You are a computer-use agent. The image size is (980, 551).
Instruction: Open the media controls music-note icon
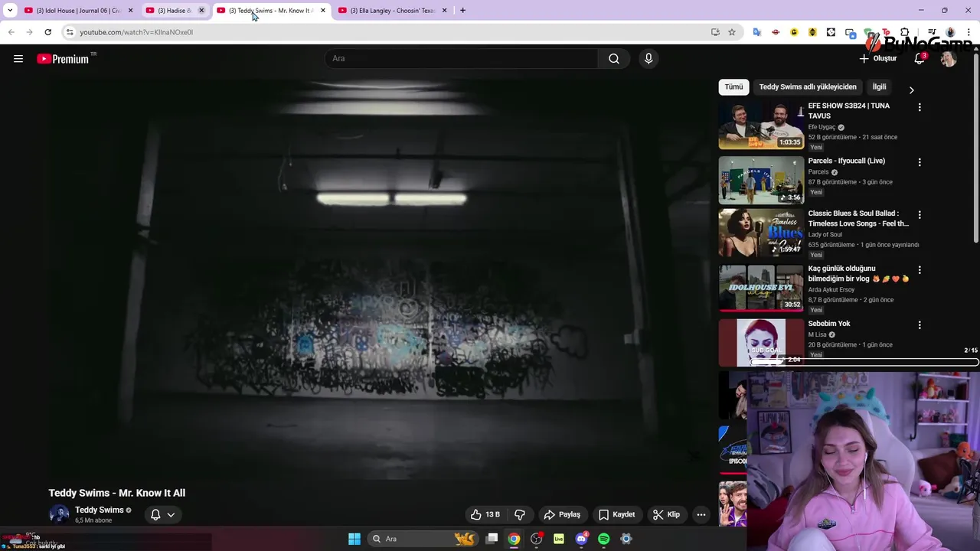(932, 32)
